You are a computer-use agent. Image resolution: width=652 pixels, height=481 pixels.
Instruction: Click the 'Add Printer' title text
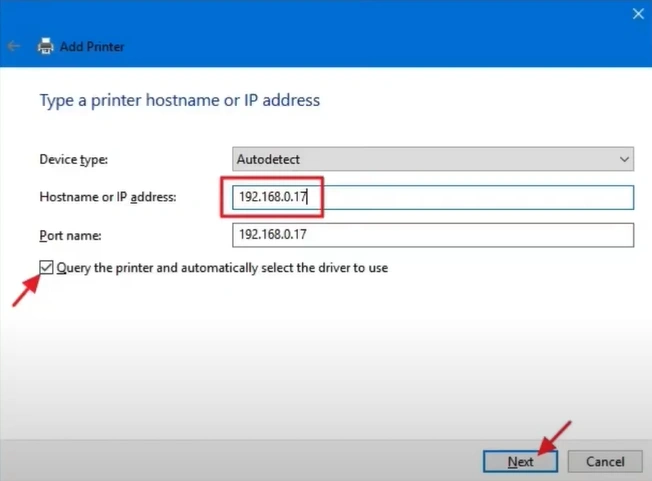(93, 47)
